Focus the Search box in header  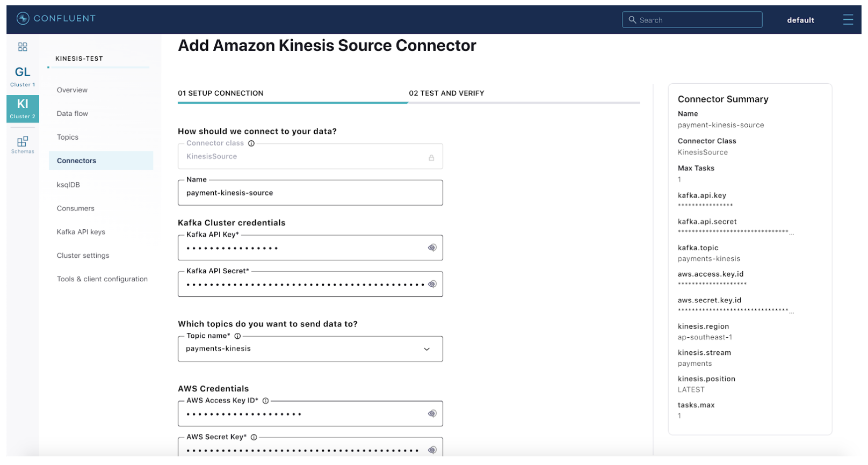pyautogui.click(x=692, y=20)
